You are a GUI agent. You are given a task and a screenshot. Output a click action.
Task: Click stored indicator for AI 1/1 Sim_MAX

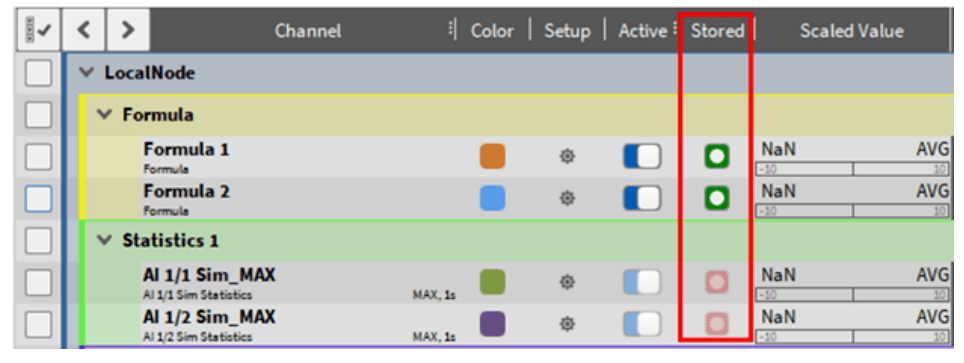pyautogui.click(x=717, y=282)
